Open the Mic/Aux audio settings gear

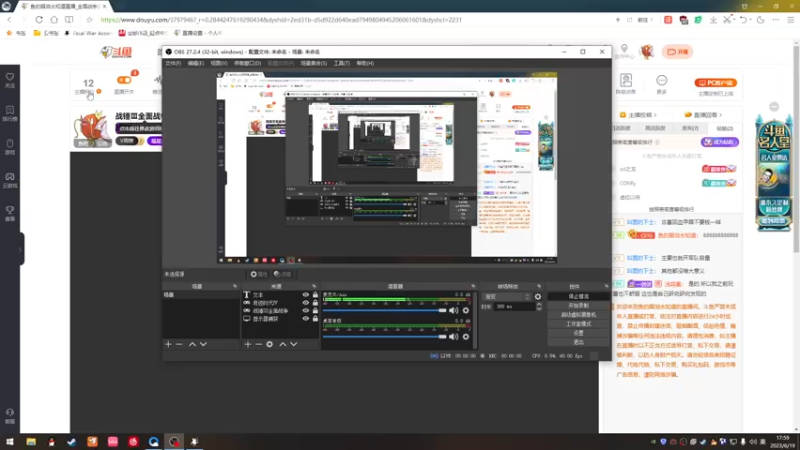click(466, 310)
